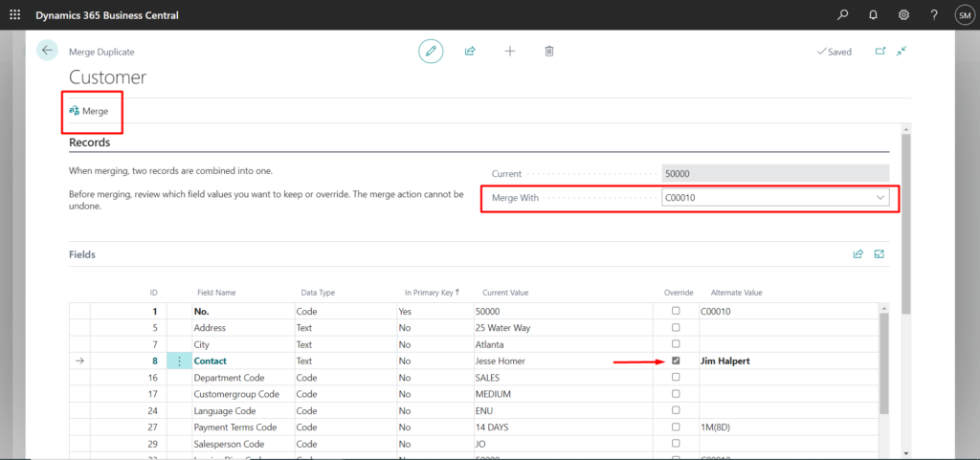Click the Current Value column header
Screen dimensions: 980x460
click(x=505, y=292)
